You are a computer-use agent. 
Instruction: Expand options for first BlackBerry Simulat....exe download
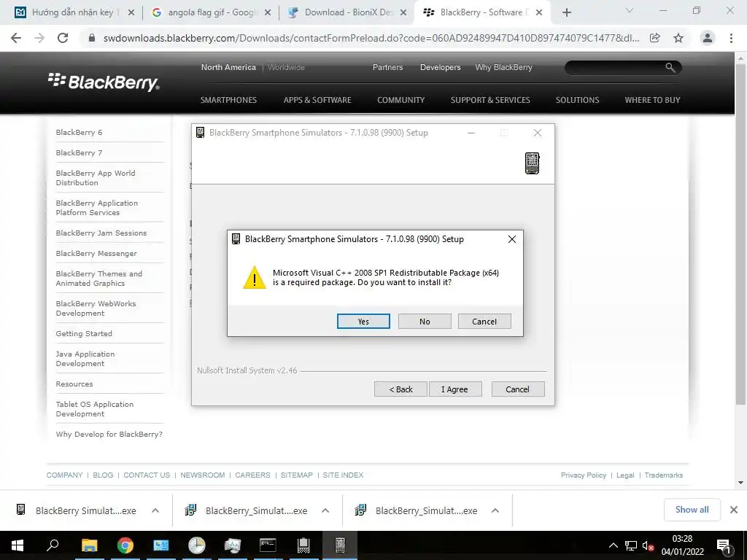tap(155, 510)
